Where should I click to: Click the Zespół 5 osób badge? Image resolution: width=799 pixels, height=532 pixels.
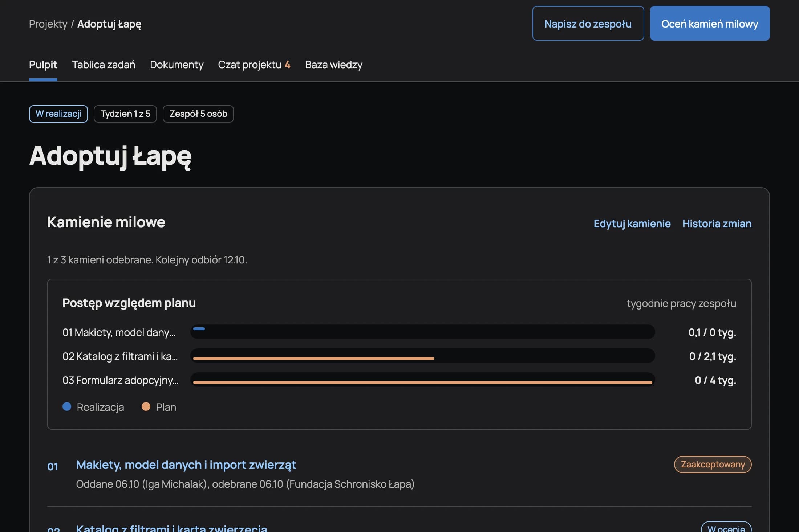(x=198, y=114)
